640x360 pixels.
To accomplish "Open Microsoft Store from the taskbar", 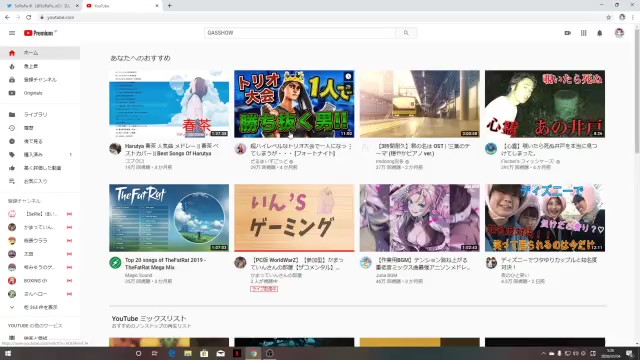I will (x=204, y=353).
